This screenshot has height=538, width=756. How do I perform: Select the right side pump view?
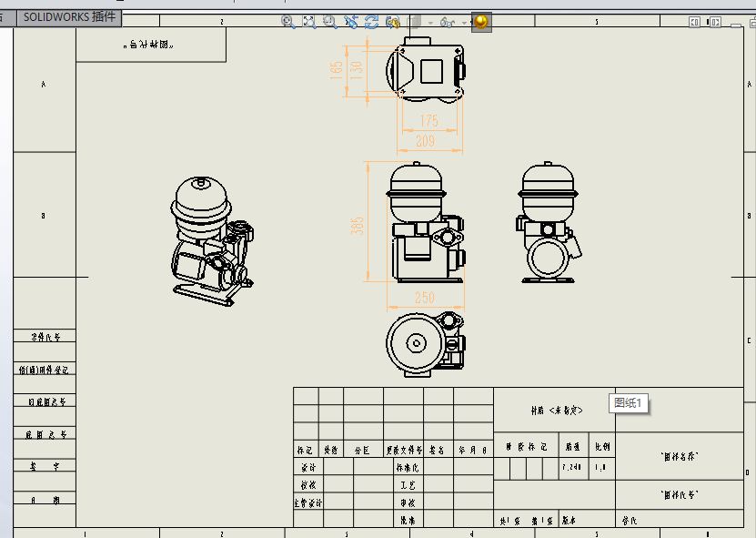click(x=549, y=222)
